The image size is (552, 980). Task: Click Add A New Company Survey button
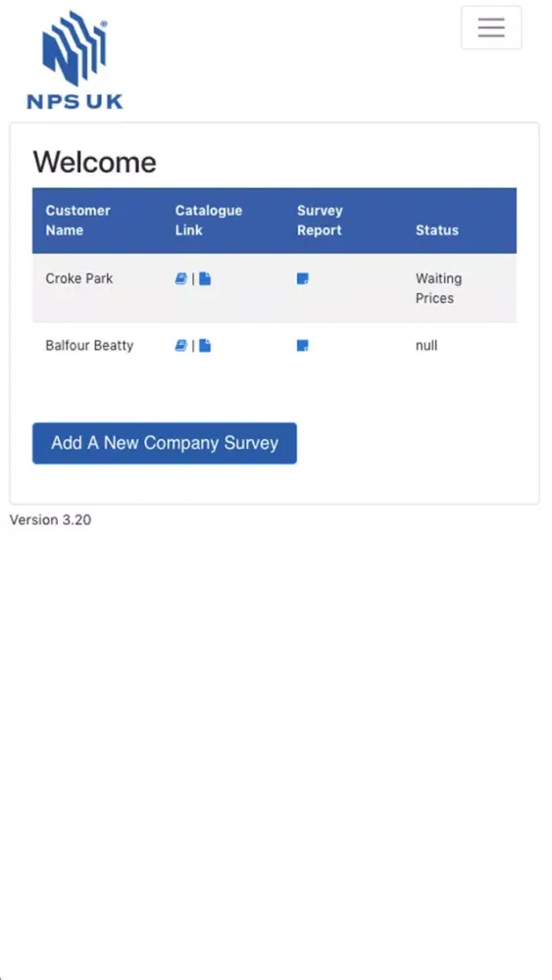tap(165, 443)
